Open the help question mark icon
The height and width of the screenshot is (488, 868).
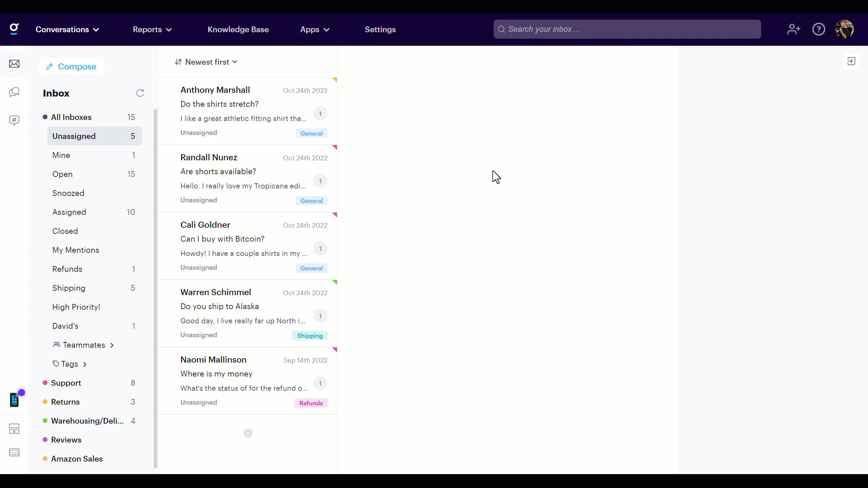click(818, 29)
